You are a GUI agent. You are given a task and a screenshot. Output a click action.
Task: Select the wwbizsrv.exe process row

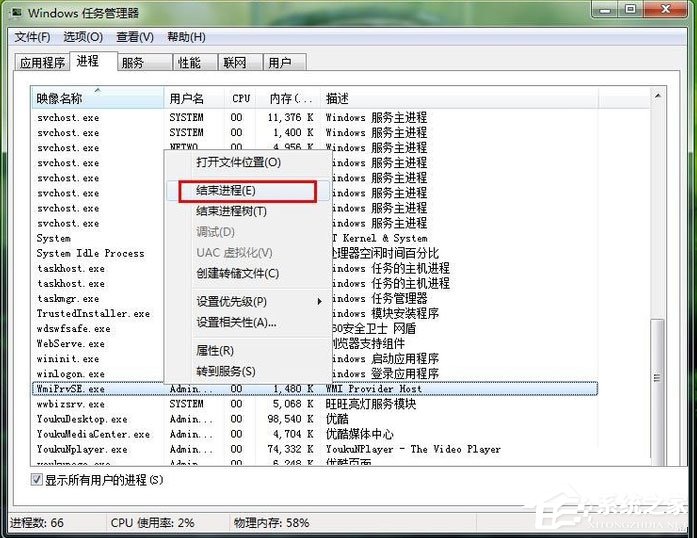315,404
